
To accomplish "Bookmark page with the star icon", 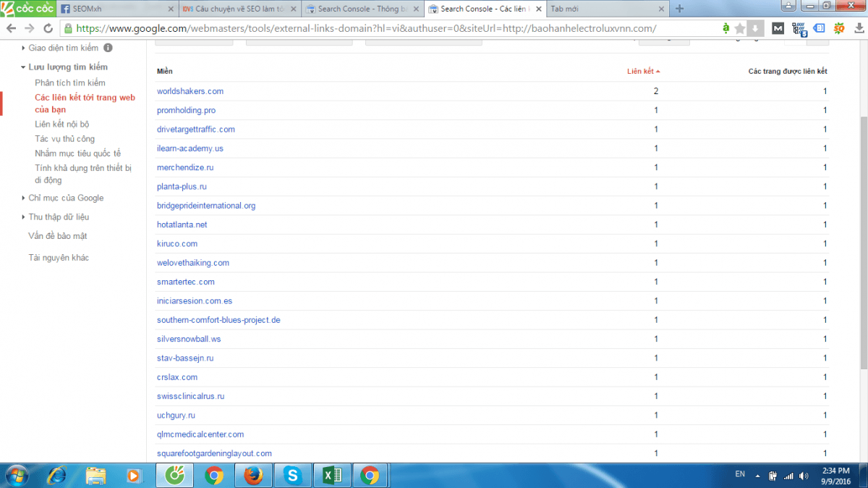I will coord(739,28).
